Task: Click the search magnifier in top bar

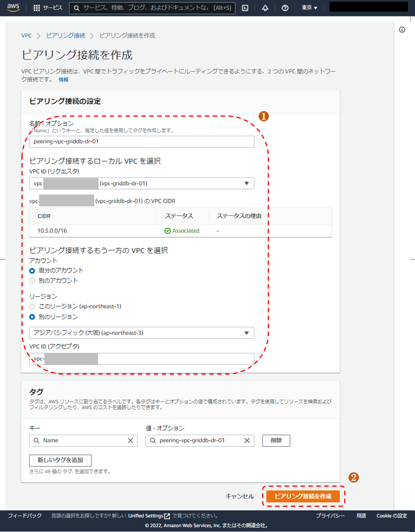Action: 76,8
